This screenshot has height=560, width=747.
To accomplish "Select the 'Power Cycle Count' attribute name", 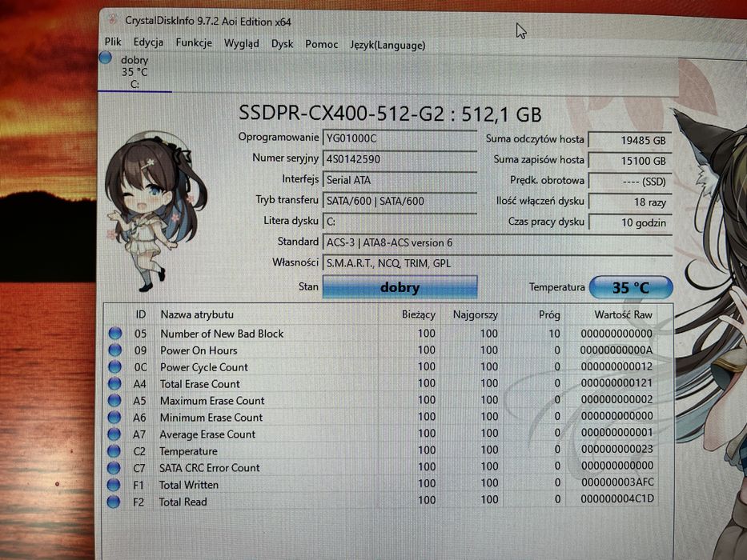I will pos(204,367).
